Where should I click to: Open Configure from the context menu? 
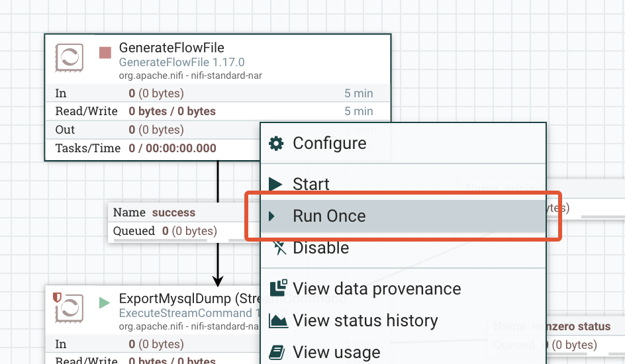[x=403, y=144]
